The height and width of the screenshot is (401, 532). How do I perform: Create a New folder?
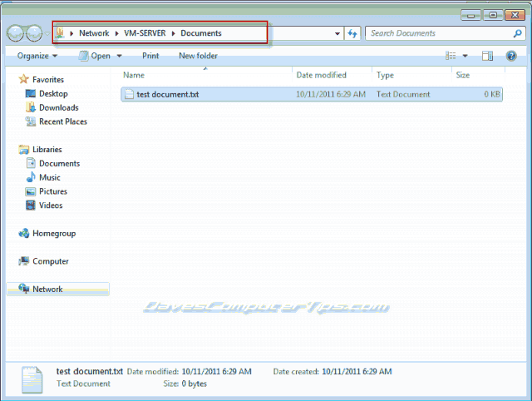198,56
